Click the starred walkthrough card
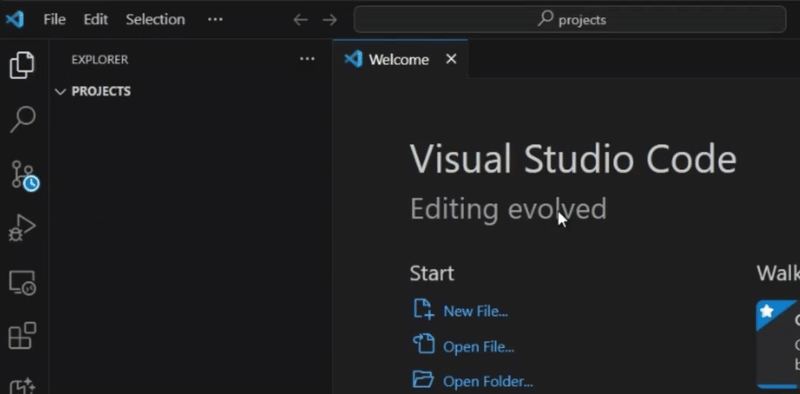Viewport: 800px width, 394px height. pos(778,344)
